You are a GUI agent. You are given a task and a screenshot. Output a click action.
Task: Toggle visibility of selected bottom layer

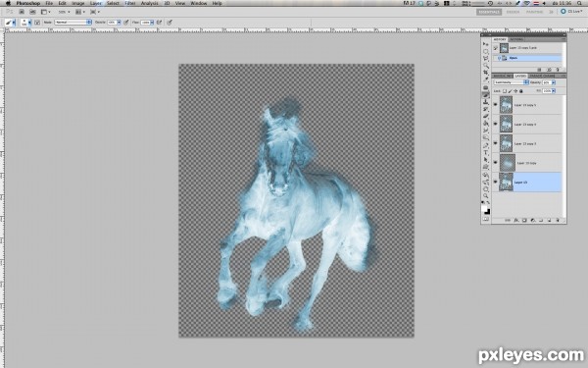[495, 183]
